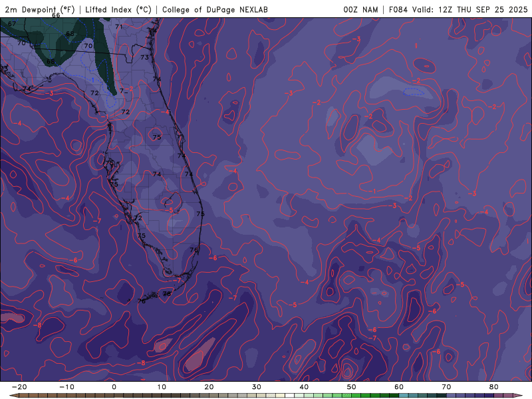Click the "F084 Valid: 12Z THU SEP 25 2025" text

click(x=458, y=9)
